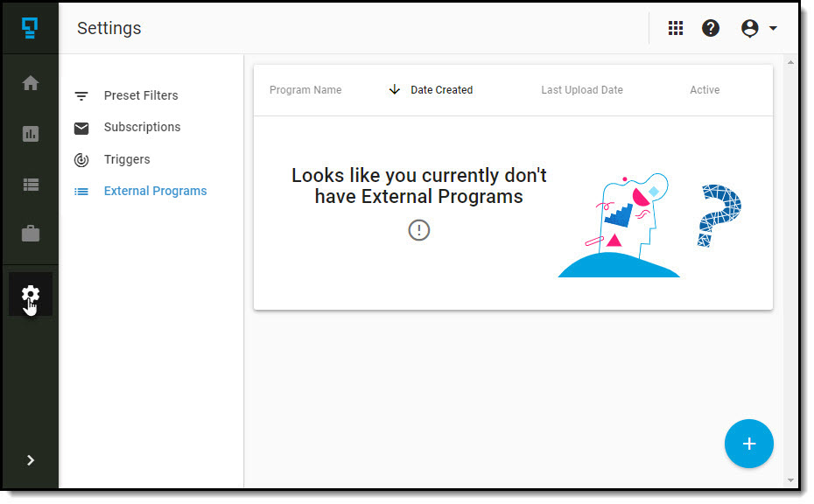Image resolution: width=814 pixels, height=504 pixels.
Task: Click the Preset Filters filter icon
Action: [81, 96]
